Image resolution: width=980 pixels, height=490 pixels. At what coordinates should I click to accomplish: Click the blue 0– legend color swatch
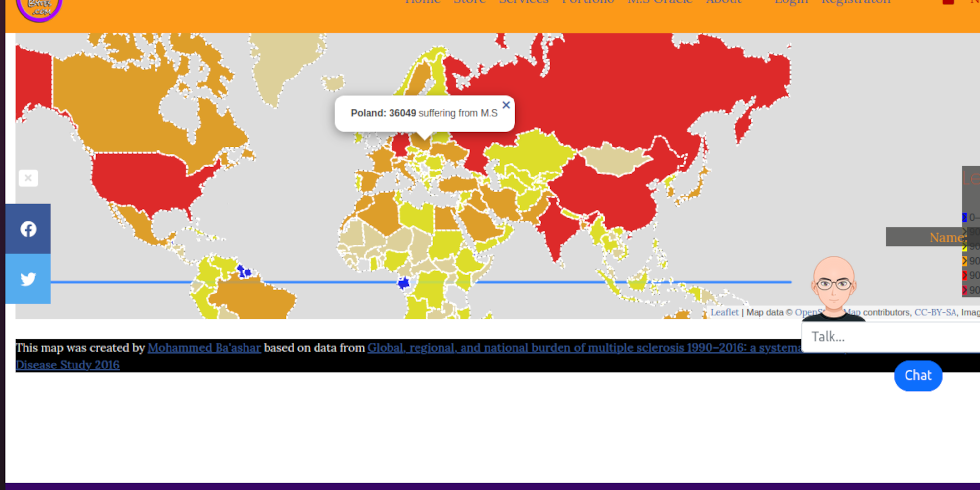pos(964,217)
